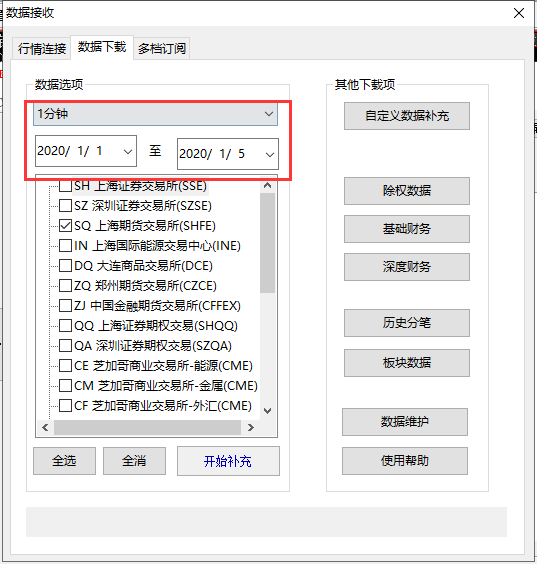Viewport: 537px width, 564px height.
Task: Check SZ 深圳证券交易所(SZSE)
Action: tap(65, 206)
